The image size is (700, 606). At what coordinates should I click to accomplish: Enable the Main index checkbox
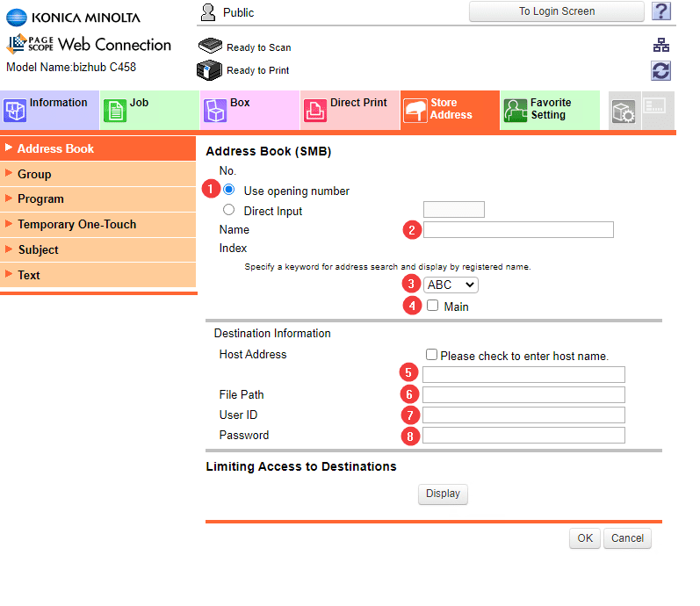432,306
